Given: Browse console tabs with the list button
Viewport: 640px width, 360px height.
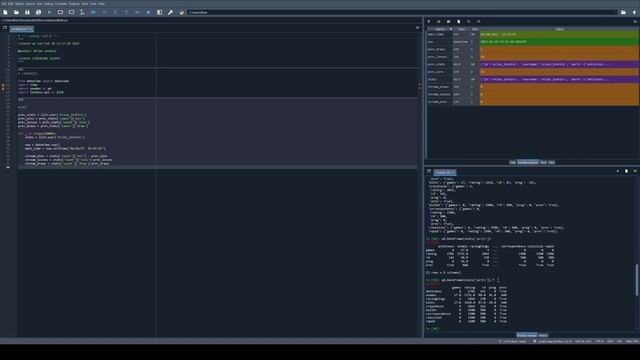Looking at the screenshot, I should click(x=429, y=171).
